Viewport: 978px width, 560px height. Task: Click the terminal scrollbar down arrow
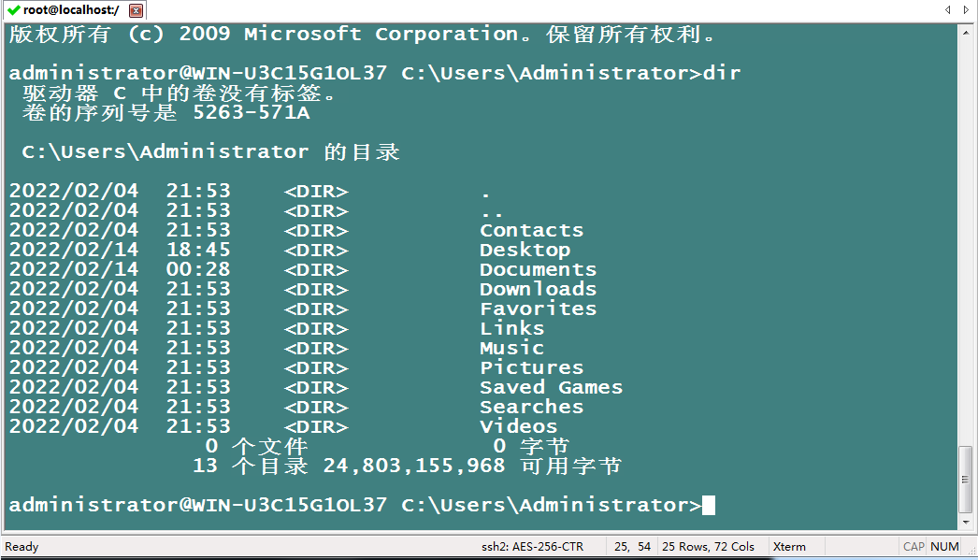coord(967,523)
